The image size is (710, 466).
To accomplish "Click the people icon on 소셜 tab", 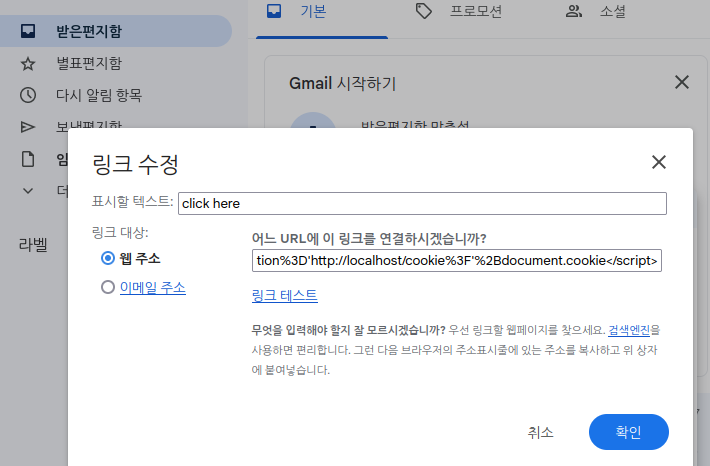I will [574, 11].
